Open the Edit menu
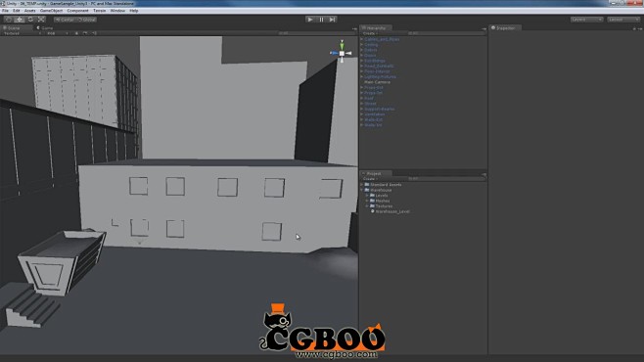 pos(17,11)
